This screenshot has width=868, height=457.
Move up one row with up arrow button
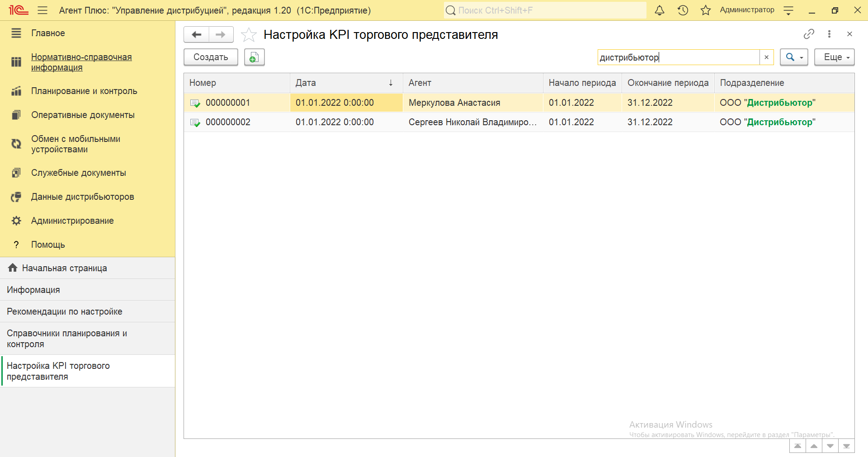pos(814,446)
